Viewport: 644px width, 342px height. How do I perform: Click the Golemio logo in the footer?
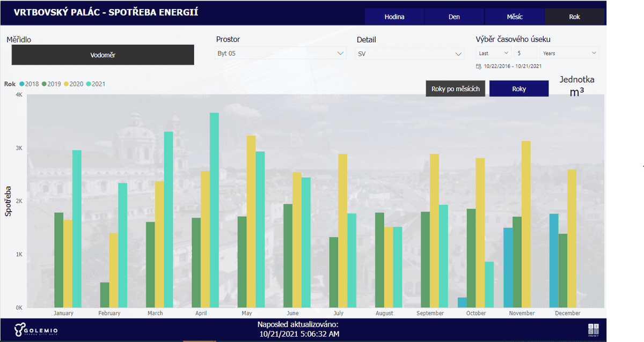point(36,330)
